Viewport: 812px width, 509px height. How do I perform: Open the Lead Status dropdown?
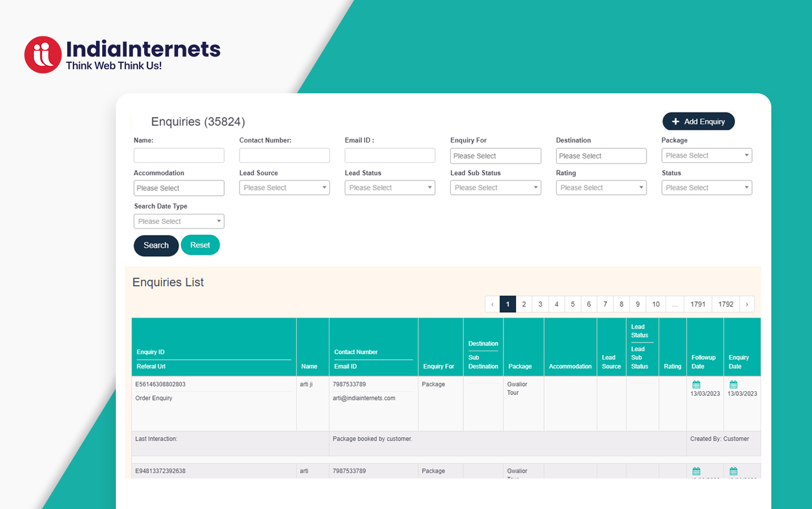(390, 188)
